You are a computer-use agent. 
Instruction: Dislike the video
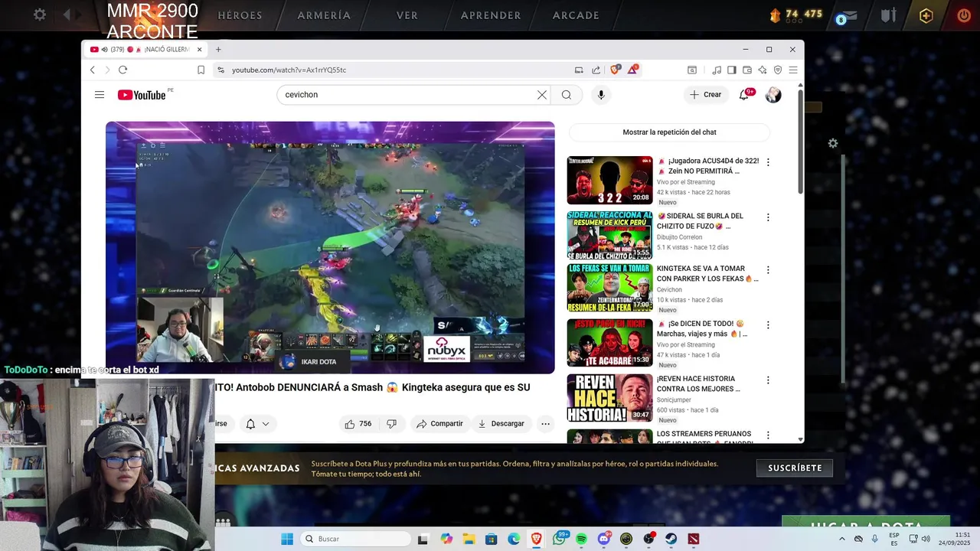click(x=391, y=424)
